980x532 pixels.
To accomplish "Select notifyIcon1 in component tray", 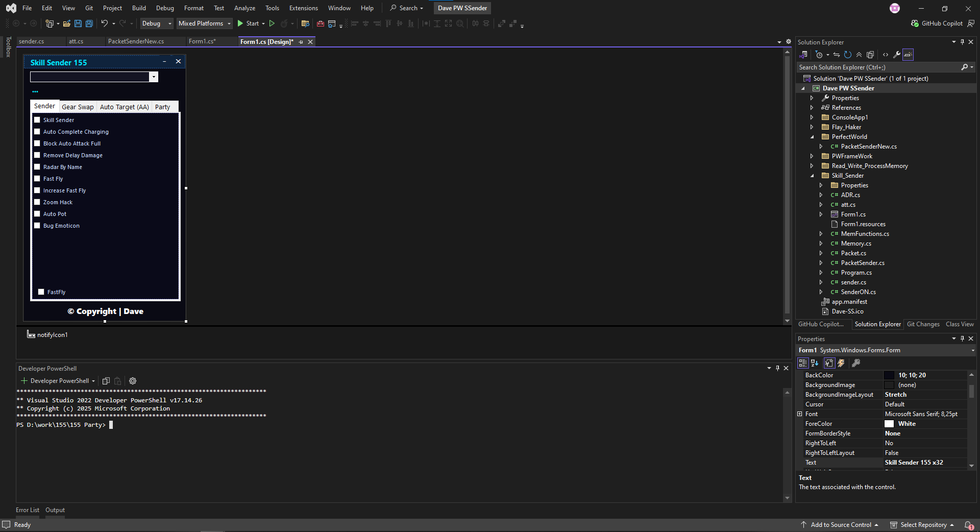I will point(47,335).
